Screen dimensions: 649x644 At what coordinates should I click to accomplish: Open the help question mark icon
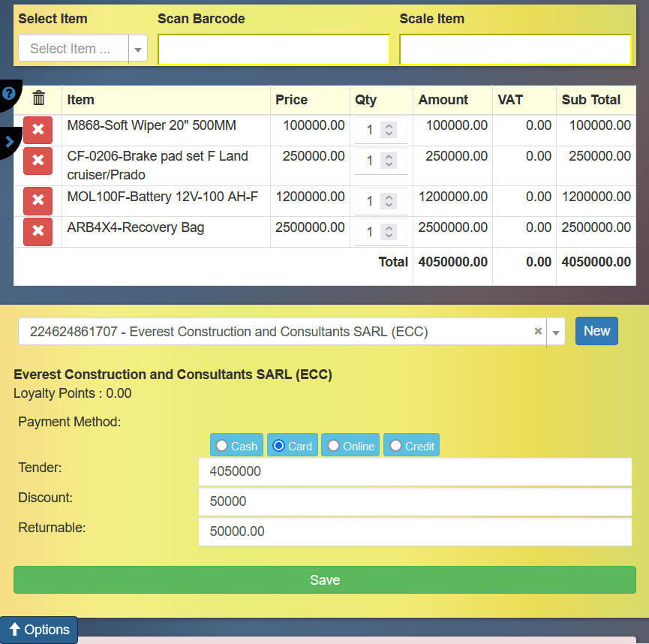9,94
